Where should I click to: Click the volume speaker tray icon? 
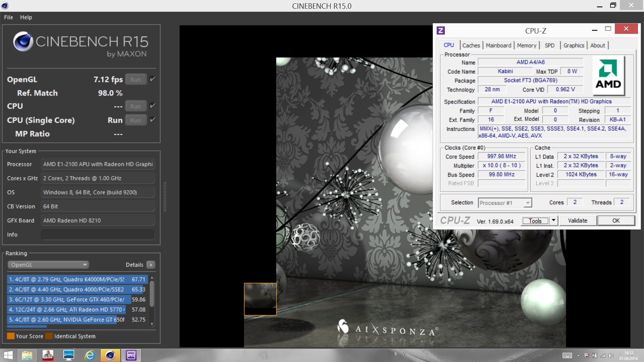tap(610, 356)
